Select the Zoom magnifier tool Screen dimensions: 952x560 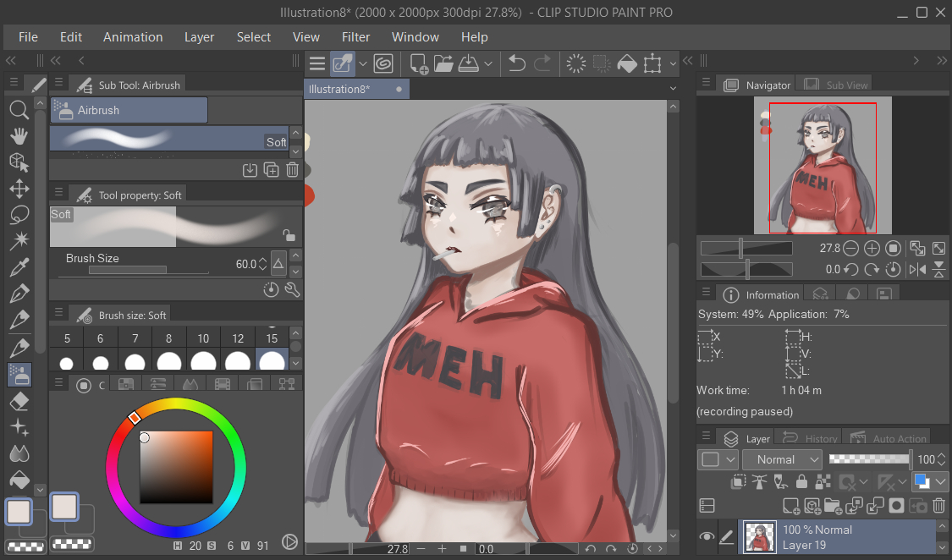19,109
